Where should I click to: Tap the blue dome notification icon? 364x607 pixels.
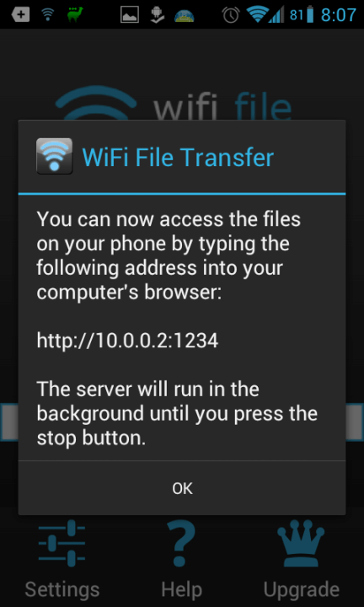pos(185,15)
